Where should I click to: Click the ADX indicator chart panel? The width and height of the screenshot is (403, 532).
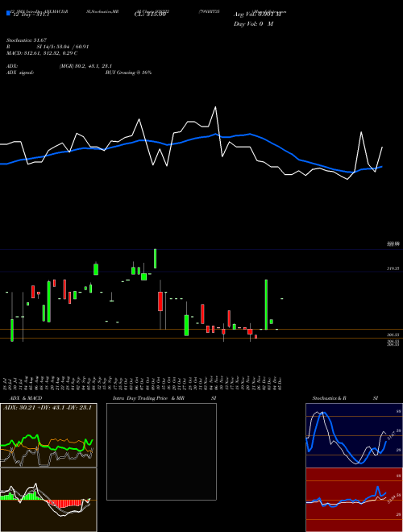48,435
